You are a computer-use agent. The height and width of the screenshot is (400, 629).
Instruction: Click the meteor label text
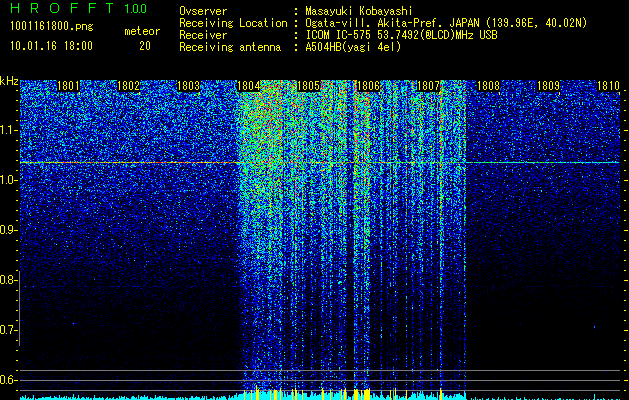click(x=142, y=31)
